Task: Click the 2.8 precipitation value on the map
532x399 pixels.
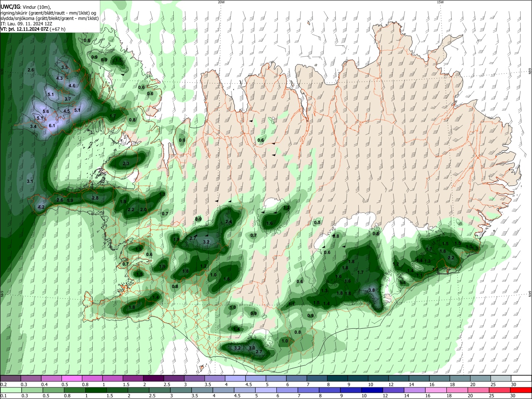Action: pyautogui.click(x=95, y=198)
